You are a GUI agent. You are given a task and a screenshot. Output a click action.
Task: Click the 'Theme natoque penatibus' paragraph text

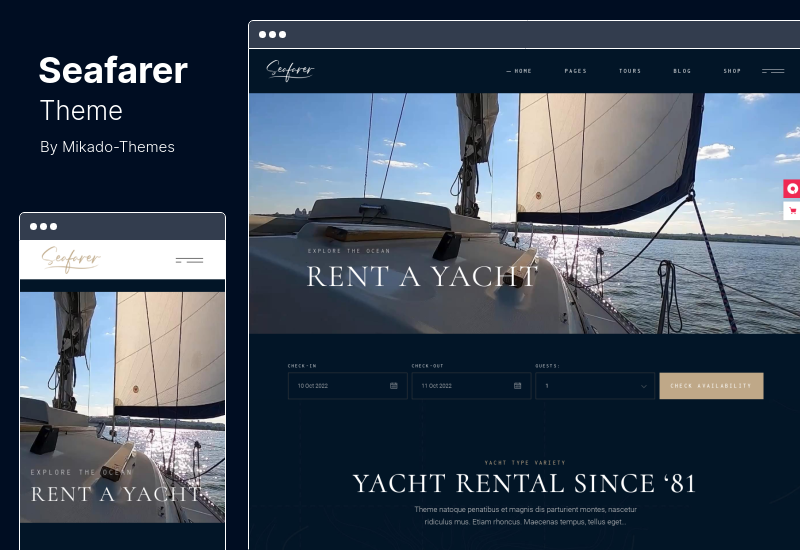(x=526, y=515)
